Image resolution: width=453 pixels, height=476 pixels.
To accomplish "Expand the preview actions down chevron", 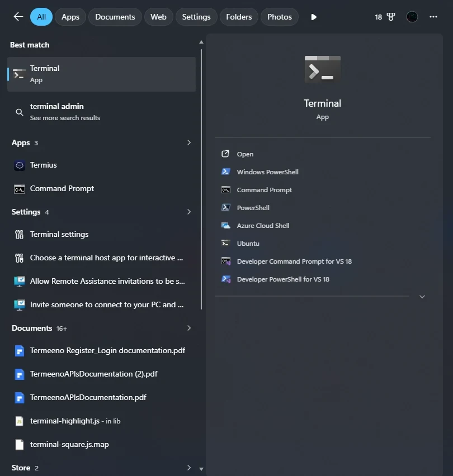I will (422, 297).
